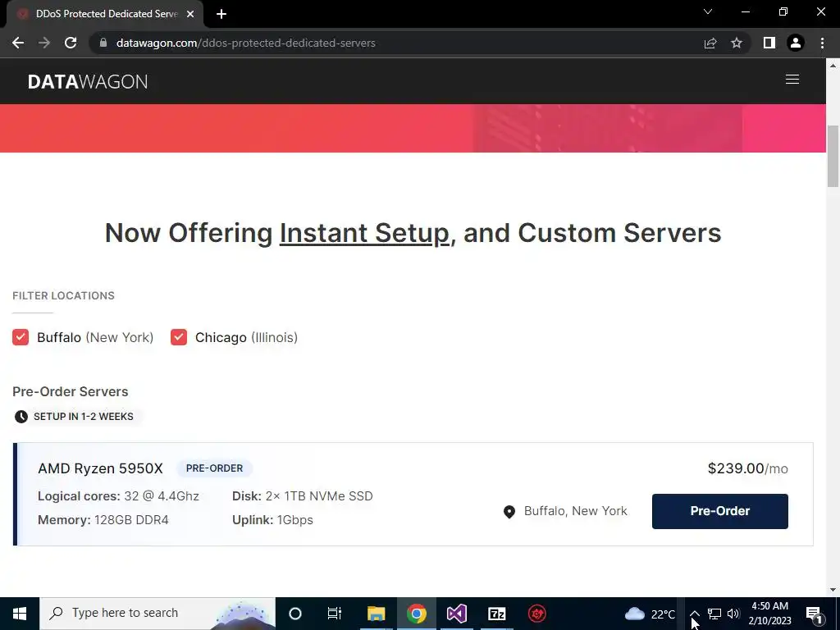Uncheck Chicago (Illinois) filter
This screenshot has height=630, width=840.
[x=179, y=337]
